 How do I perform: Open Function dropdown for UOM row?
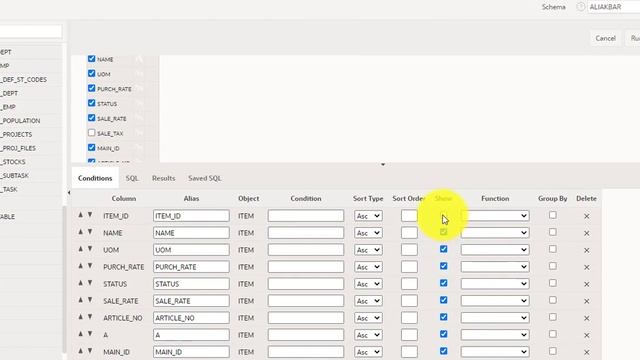tap(495, 250)
